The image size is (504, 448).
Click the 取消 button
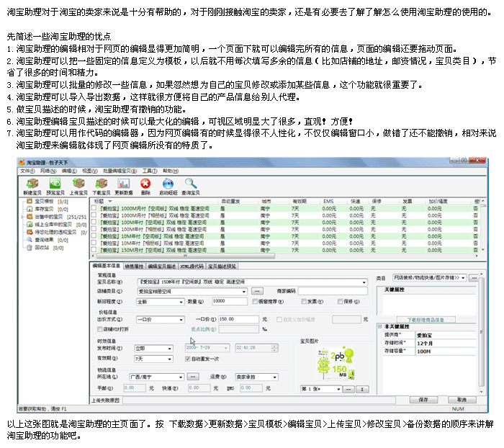462,400
